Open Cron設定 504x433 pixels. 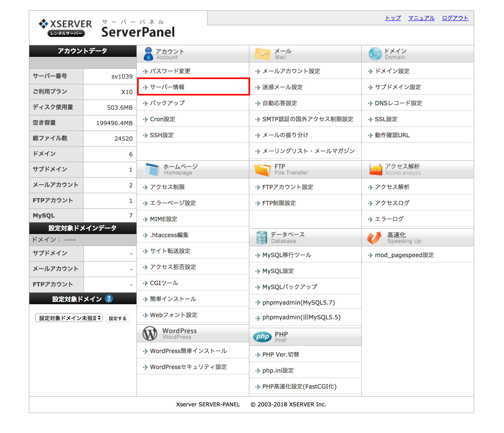[x=162, y=119]
